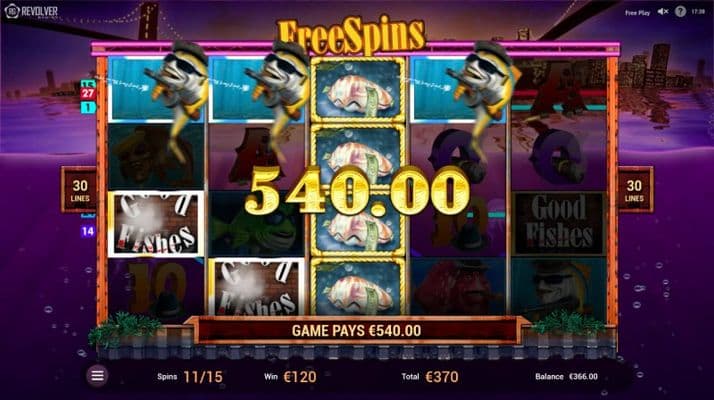Toggle the muted sound speaker icon
714x400 pixels.
(x=663, y=12)
